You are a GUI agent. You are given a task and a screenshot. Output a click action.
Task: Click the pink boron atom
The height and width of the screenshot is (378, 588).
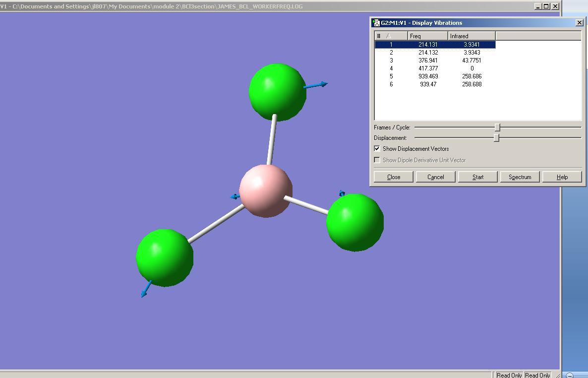(266, 190)
